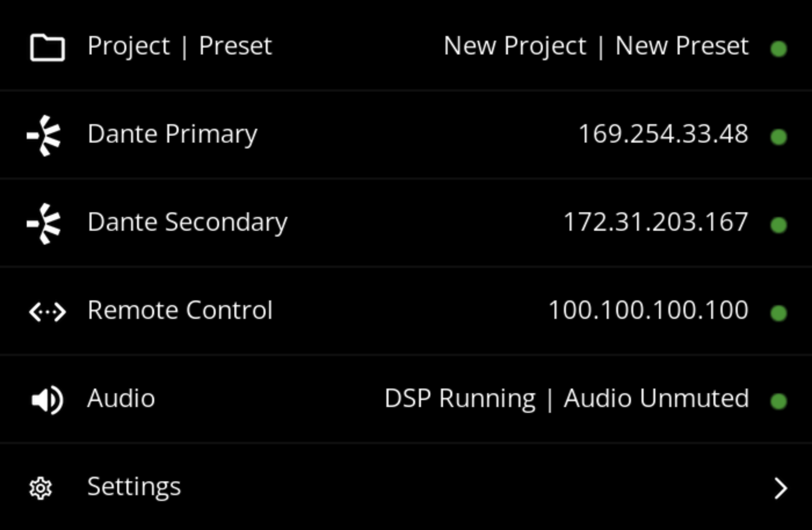
Task: Click the Dante Primary network icon
Action: coord(45,136)
